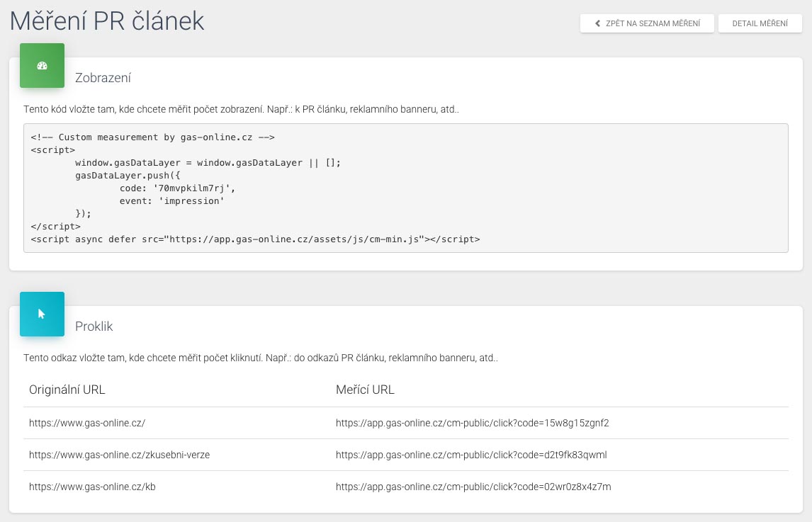Click the Custom measurement comment line
Image resolution: width=812 pixels, height=522 pixels.
click(153, 137)
